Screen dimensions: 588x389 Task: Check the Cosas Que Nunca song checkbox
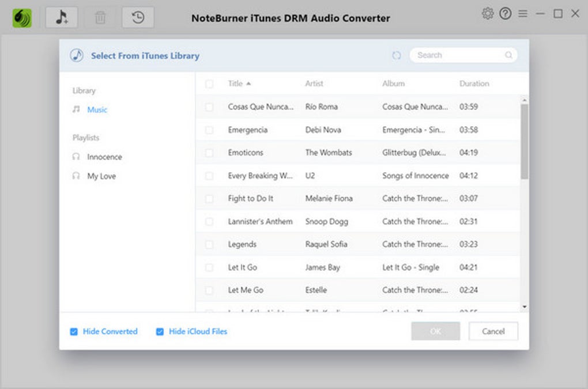[x=209, y=107]
